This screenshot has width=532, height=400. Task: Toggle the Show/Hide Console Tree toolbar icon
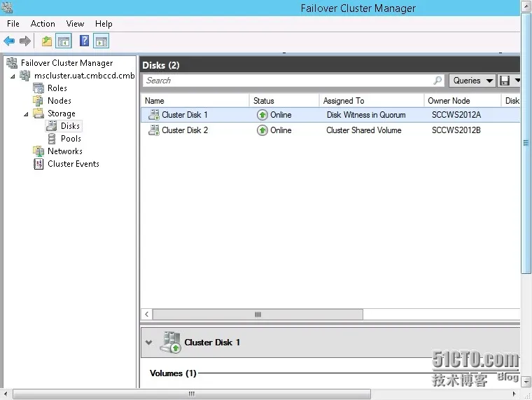(64, 41)
